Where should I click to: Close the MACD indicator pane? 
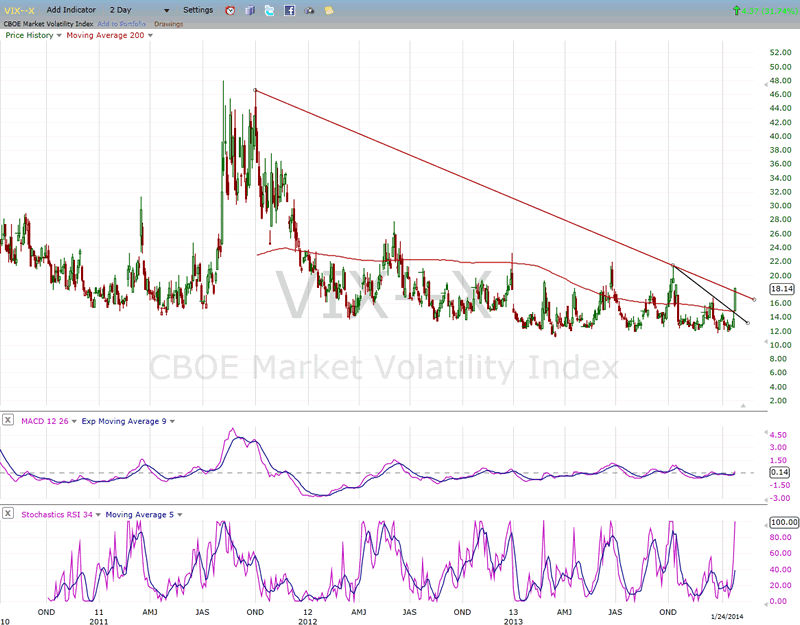coord(8,420)
